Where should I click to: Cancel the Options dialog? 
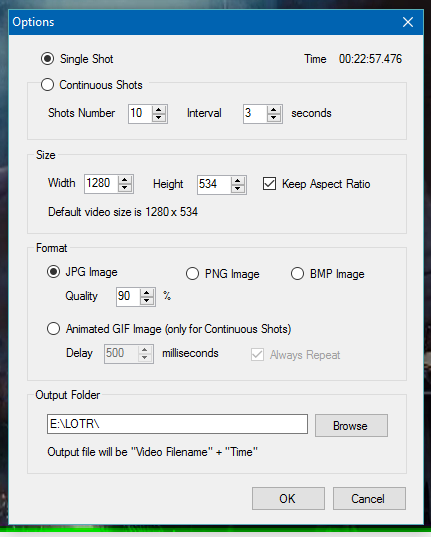click(369, 498)
